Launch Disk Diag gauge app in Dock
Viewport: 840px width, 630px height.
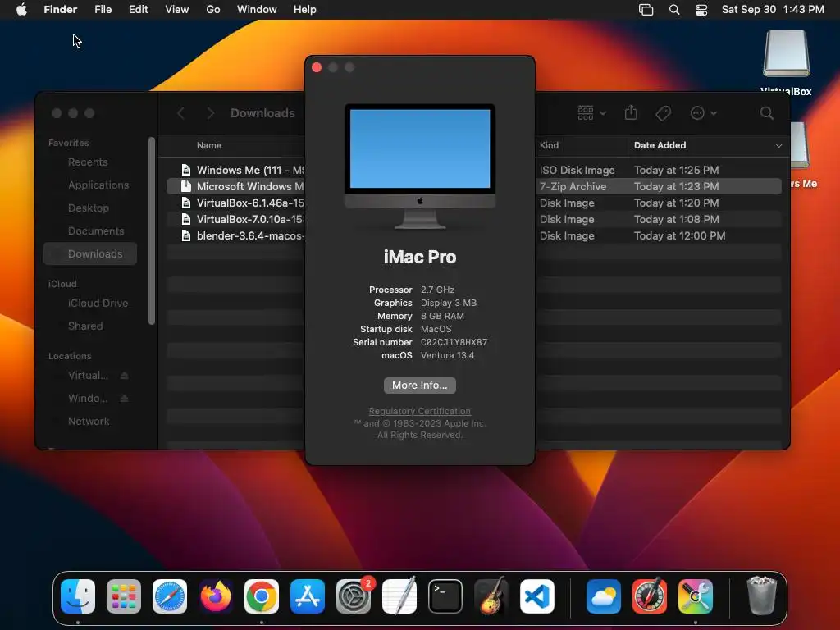click(650, 596)
